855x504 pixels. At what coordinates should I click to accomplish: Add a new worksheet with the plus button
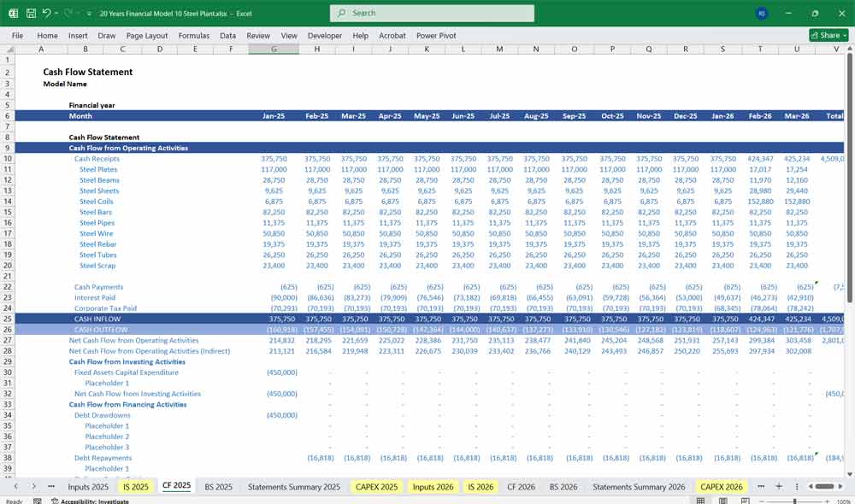pos(778,486)
